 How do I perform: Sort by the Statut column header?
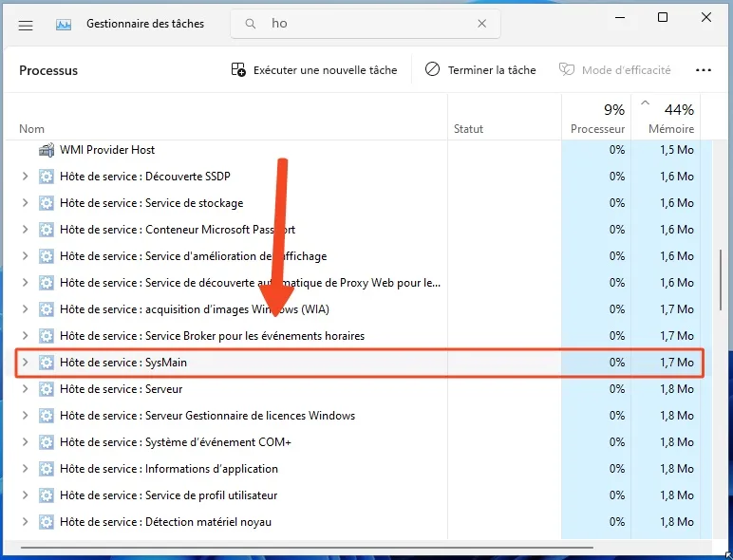[x=468, y=129]
